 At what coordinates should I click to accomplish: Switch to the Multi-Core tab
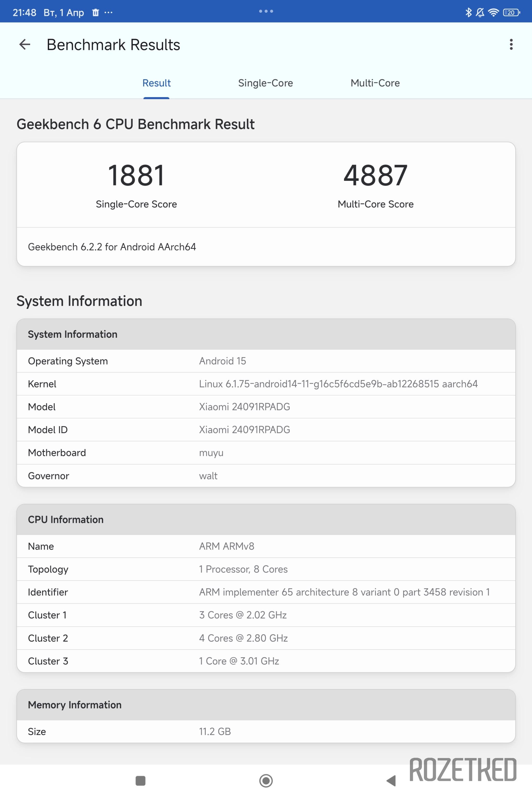[x=375, y=83]
